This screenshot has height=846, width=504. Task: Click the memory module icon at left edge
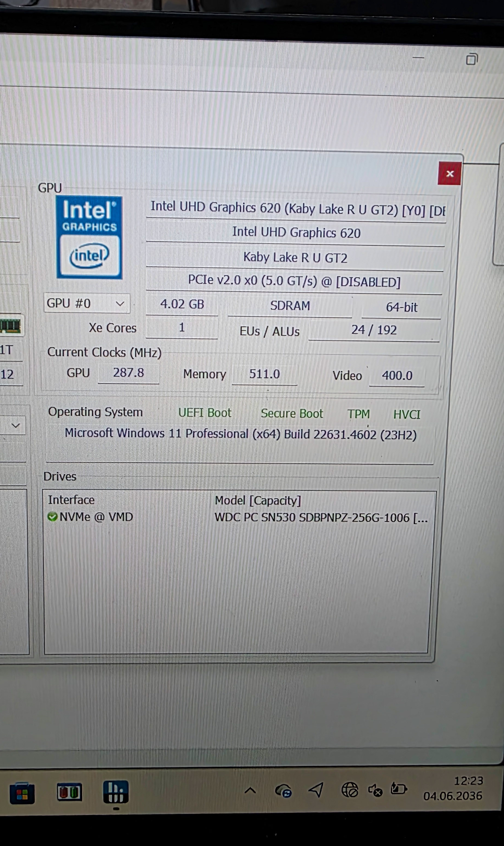10,326
